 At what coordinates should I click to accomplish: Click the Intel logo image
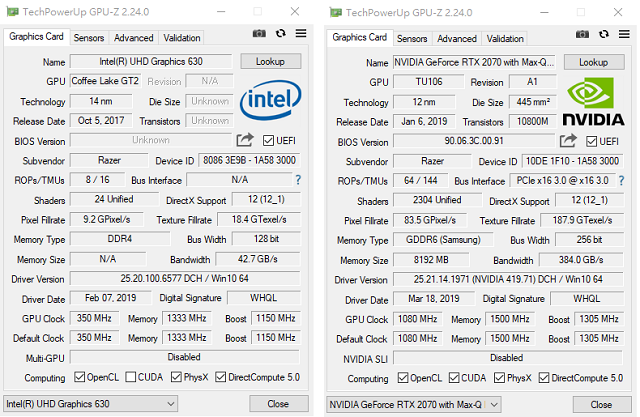tap(271, 100)
